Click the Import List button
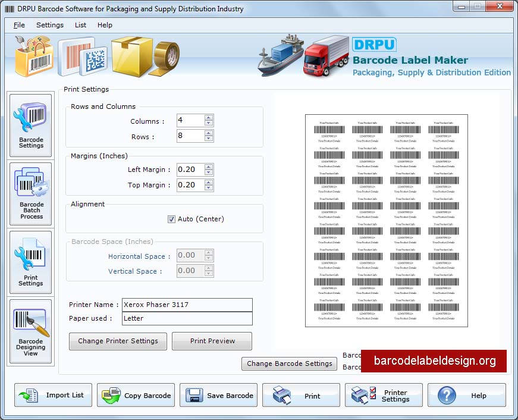 point(53,395)
